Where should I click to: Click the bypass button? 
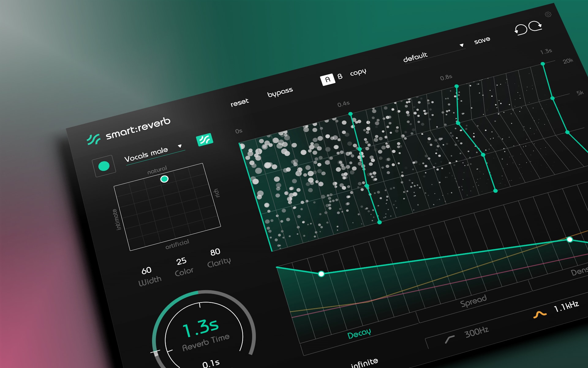point(280,92)
